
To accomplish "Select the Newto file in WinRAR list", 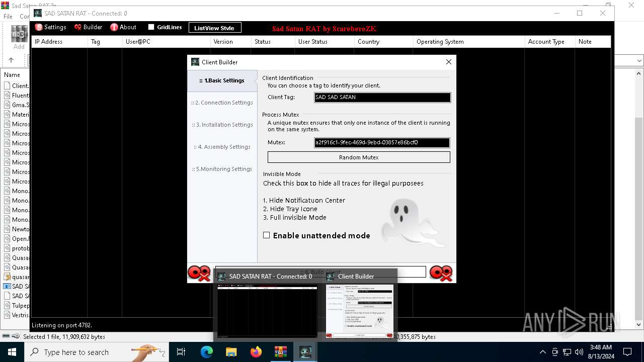I will [x=17, y=229].
